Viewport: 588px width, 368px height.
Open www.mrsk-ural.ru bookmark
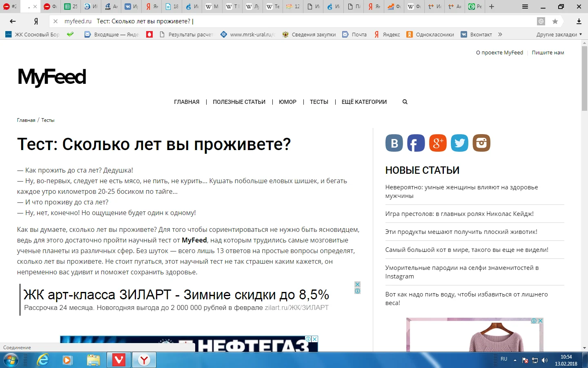pos(248,35)
